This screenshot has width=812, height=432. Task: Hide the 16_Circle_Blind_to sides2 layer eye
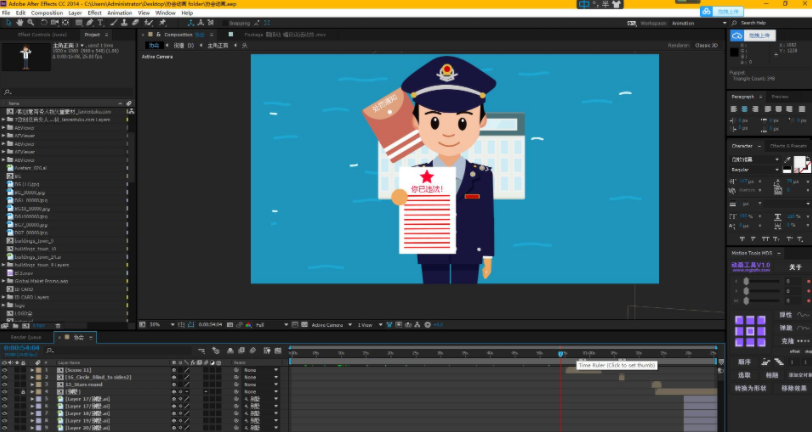point(5,378)
